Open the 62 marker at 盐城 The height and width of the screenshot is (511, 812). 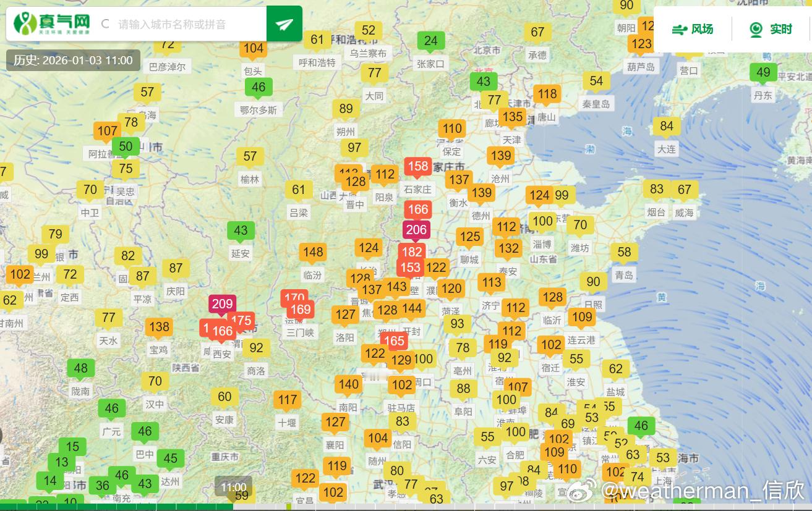615,370
